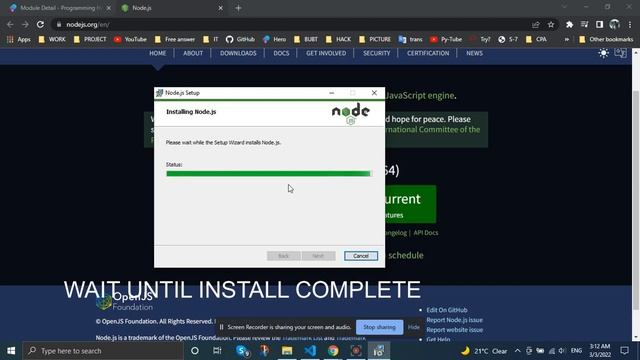Go to HOME in the Node.js site menu
Screen dimensions: 640x360
(158, 53)
